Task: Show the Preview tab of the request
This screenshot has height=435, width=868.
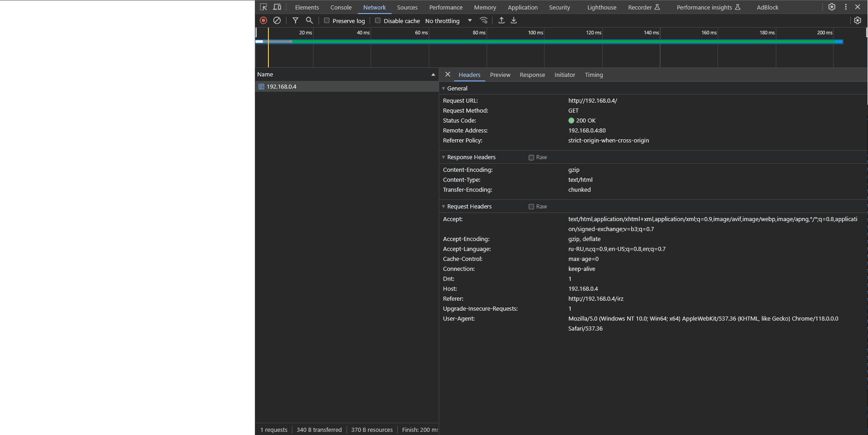Action: (500, 75)
